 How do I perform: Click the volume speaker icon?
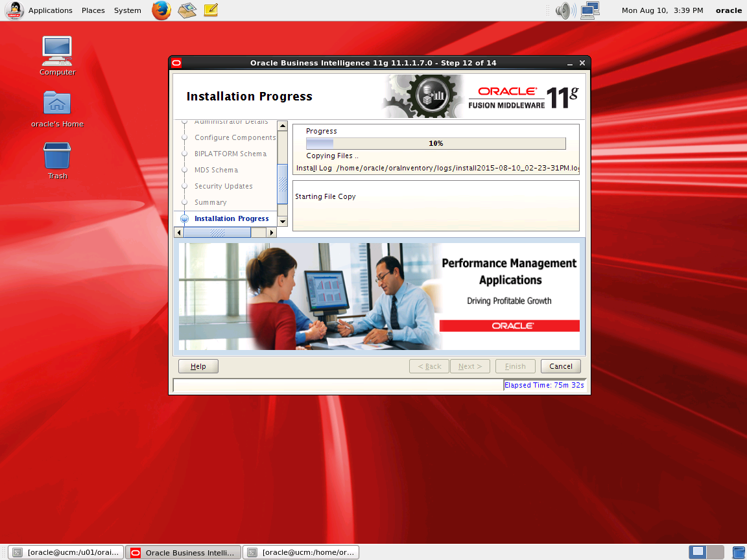pos(565,10)
